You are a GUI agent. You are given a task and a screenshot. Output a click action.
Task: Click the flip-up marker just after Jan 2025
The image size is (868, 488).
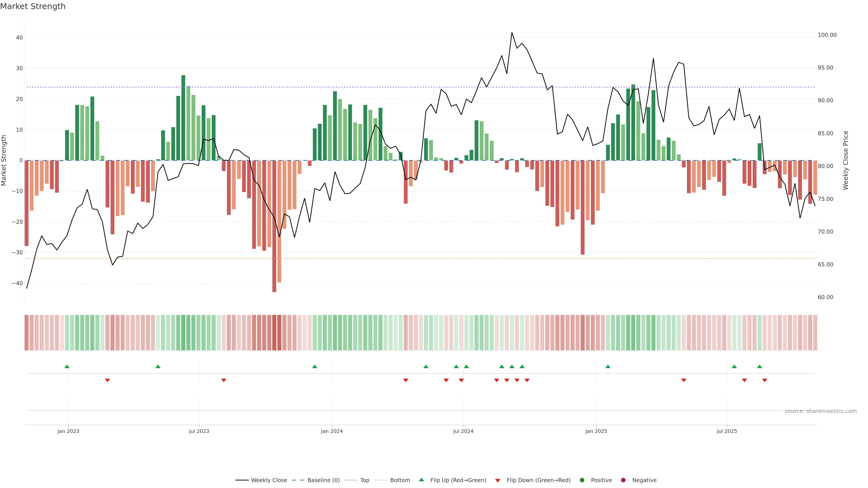point(608,366)
